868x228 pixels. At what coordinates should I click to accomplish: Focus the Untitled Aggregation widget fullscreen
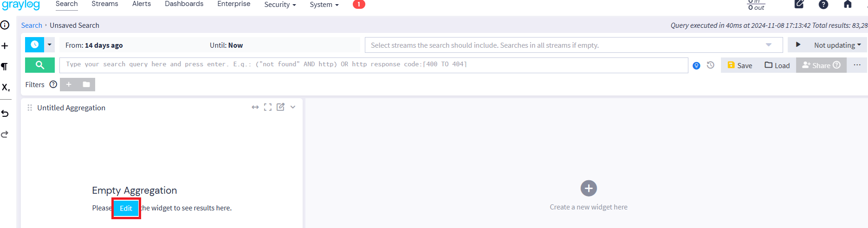point(268,107)
